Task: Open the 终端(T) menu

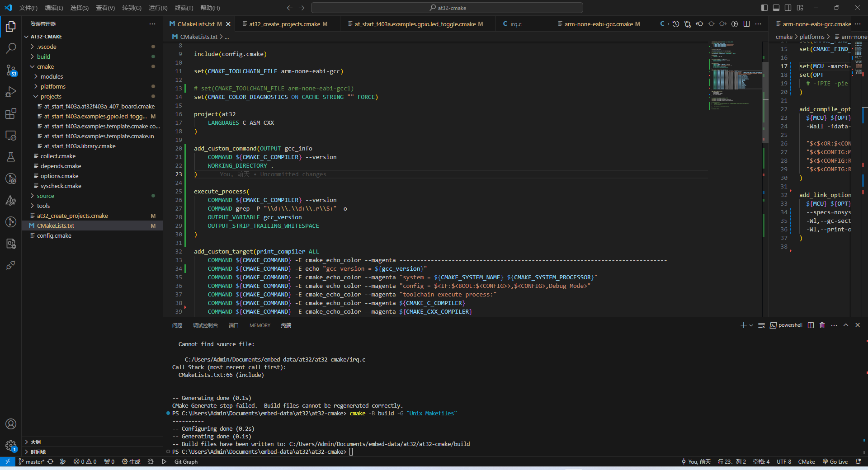Action: tap(184, 8)
